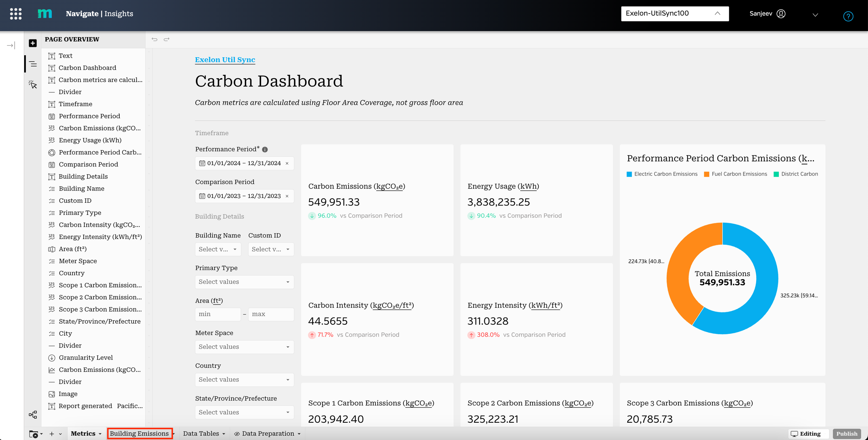Click the Exelon Util Sync link
The image size is (868, 440).
point(225,60)
